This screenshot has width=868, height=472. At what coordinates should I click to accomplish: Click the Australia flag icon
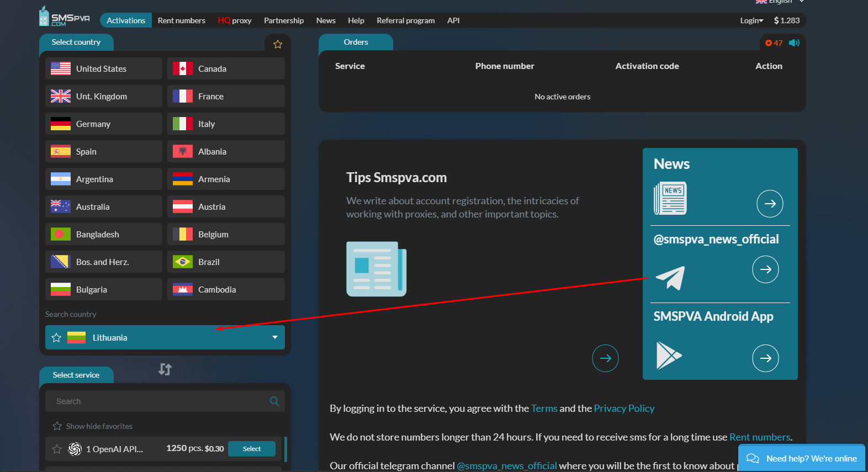click(61, 206)
